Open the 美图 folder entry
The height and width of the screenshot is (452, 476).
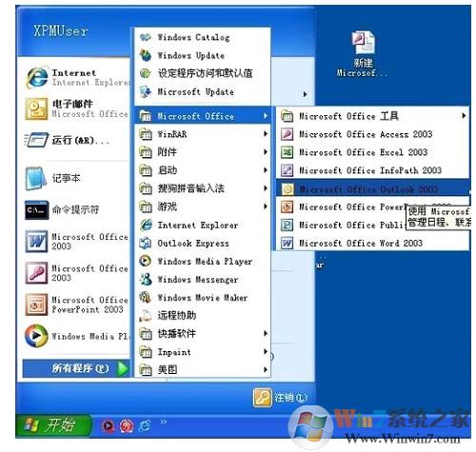click(203, 369)
